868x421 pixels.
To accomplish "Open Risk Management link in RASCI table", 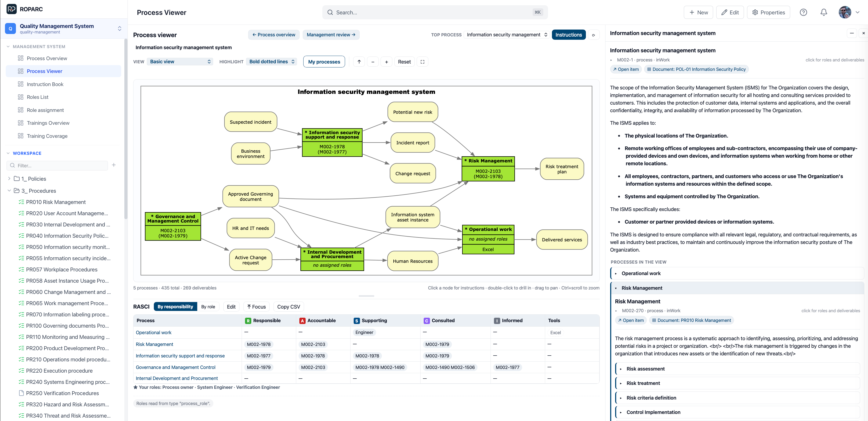I will pyautogui.click(x=154, y=344).
